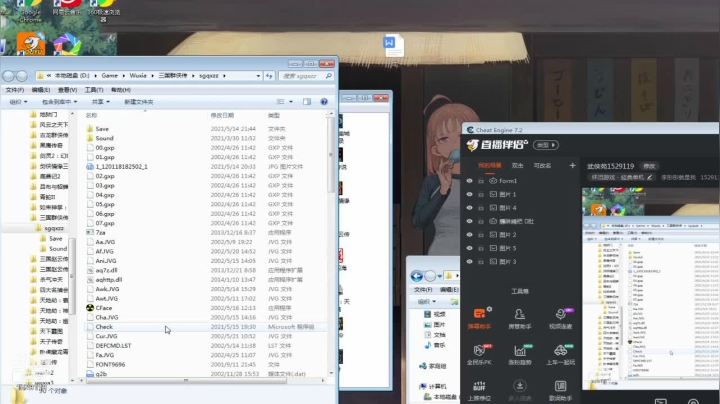The image size is (720, 404).
Task: Hide the 图片 1 source
Action: (x=469, y=194)
